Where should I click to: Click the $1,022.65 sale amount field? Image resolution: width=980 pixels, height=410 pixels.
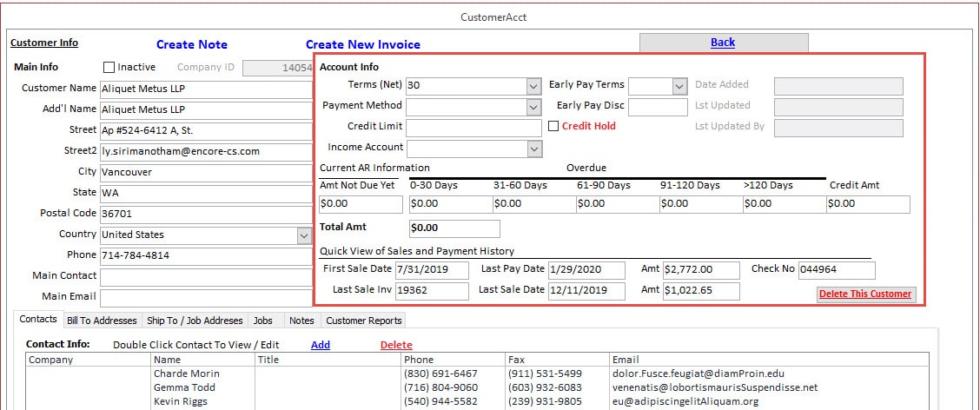[701, 291]
